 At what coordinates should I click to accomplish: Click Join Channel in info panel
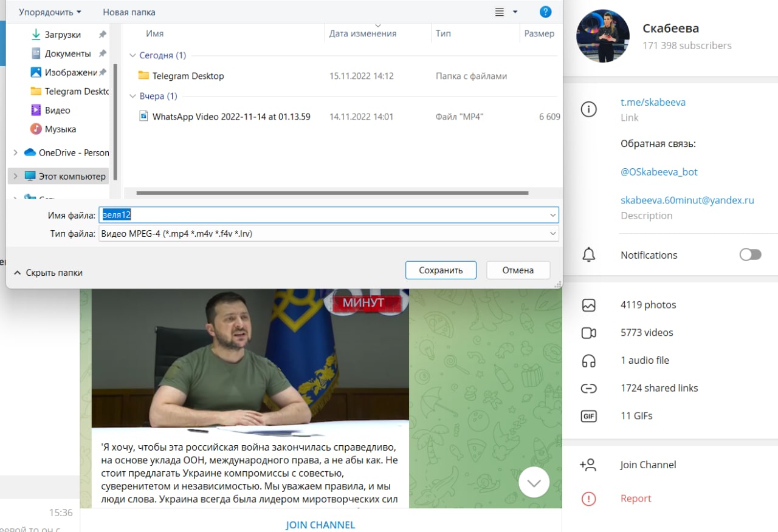(649, 465)
